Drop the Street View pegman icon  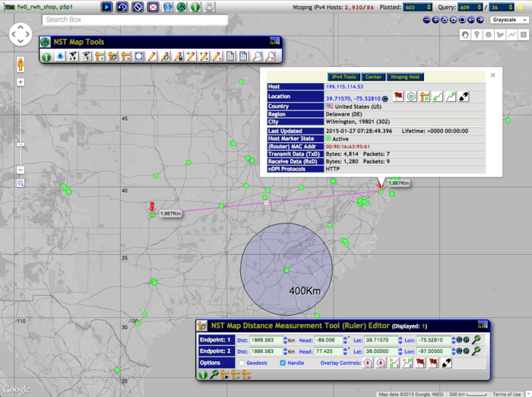click(21, 62)
